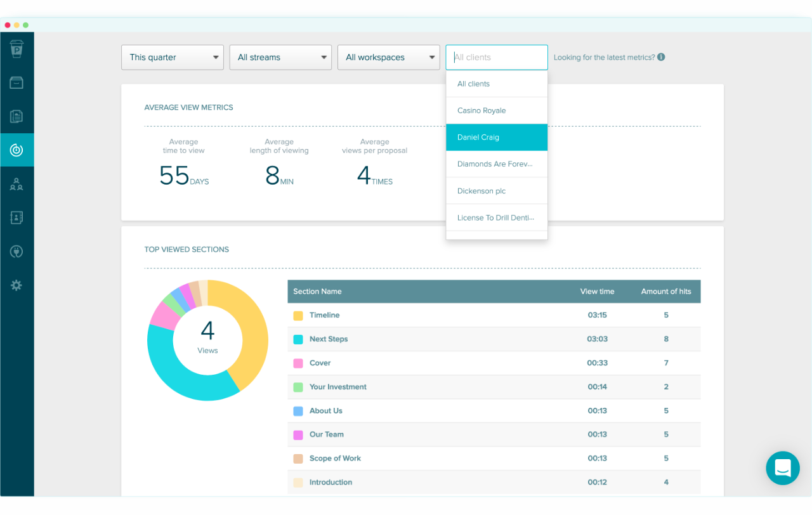The image size is (812, 515).
Task: Click the coffee cup logo in sidebar
Action: pyautogui.click(x=16, y=49)
